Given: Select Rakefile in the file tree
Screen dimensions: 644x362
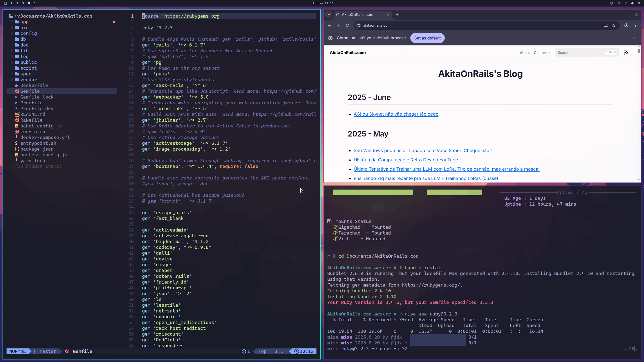Looking at the screenshot, I should coord(31,120).
